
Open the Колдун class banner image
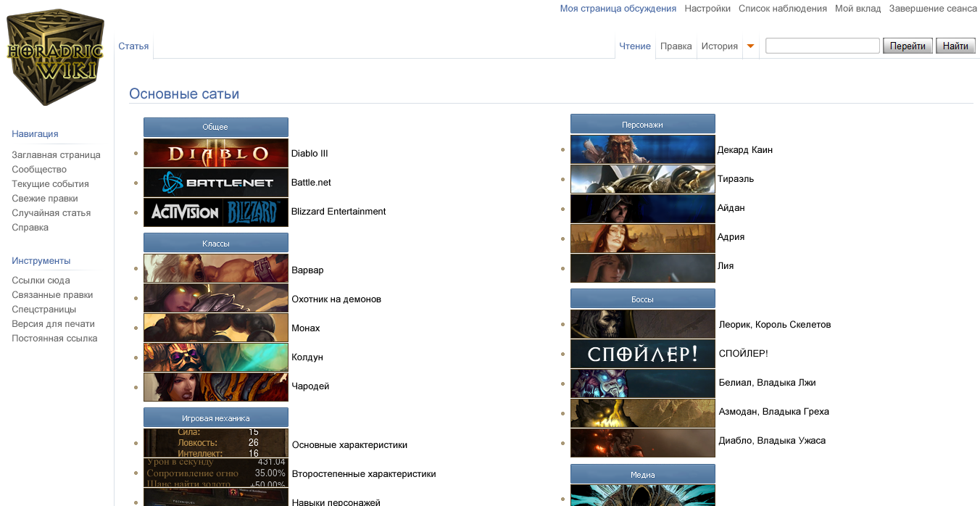point(216,357)
